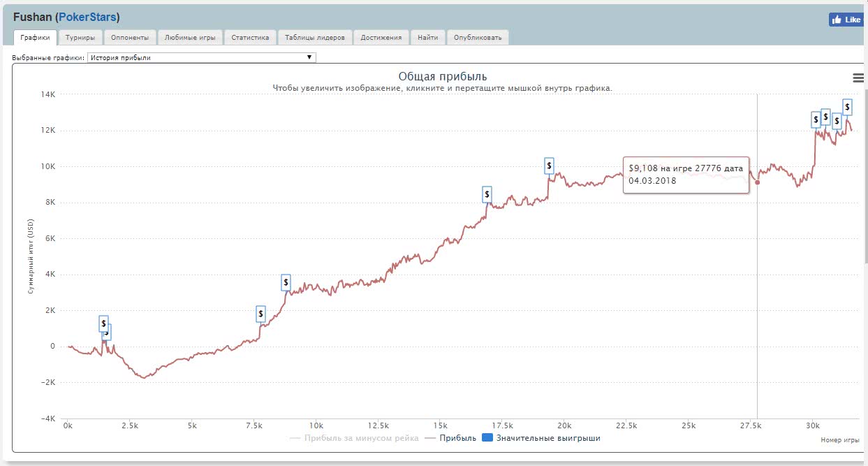The height and width of the screenshot is (466, 868).
Task: Click the $ marker at the 4K profit level
Action: click(x=286, y=282)
